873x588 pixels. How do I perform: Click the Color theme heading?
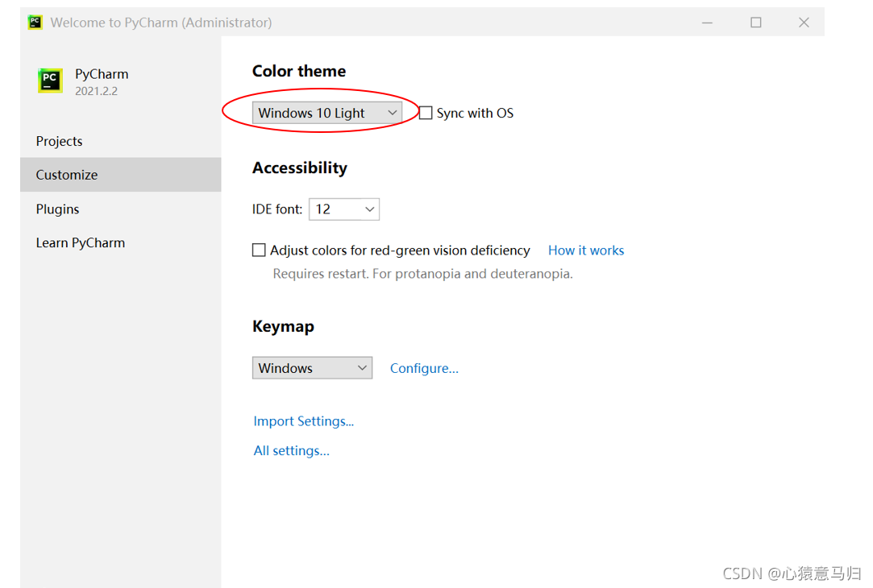299,71
